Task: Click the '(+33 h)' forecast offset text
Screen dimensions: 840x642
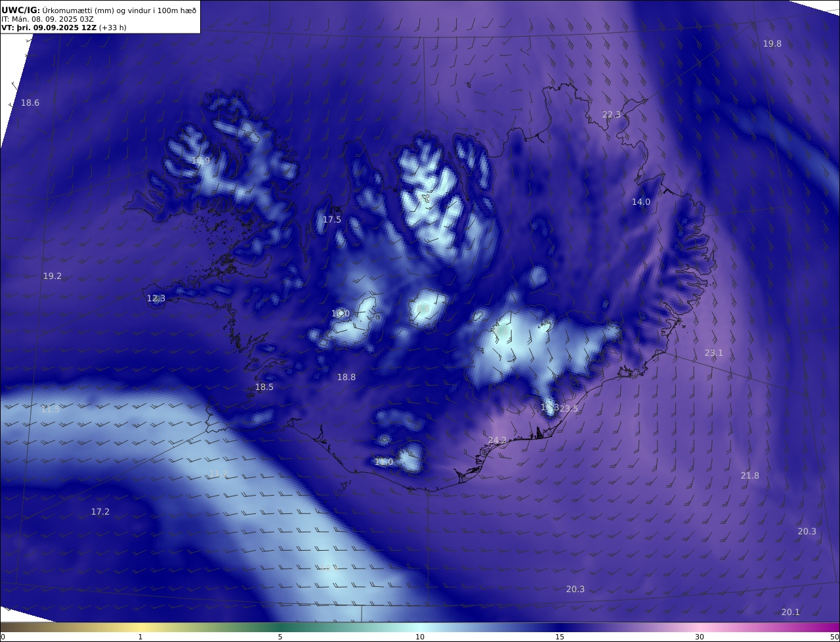Action: [x=113, y=28]
